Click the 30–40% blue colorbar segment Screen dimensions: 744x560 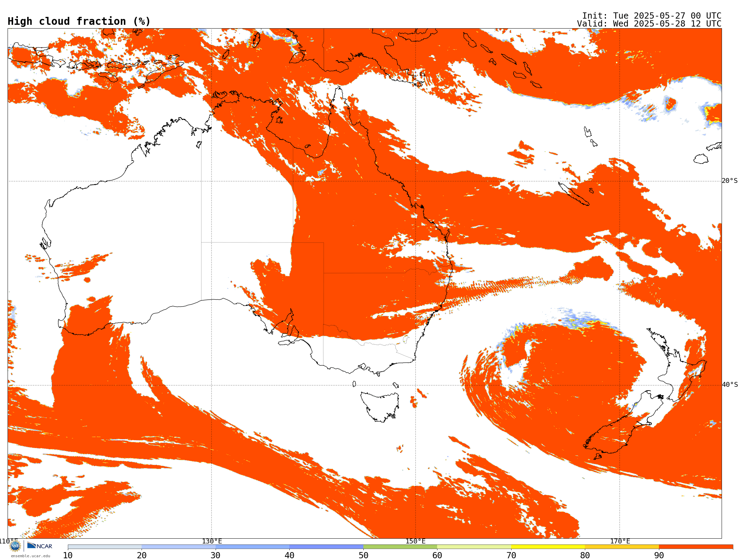(x=252, y=547)
